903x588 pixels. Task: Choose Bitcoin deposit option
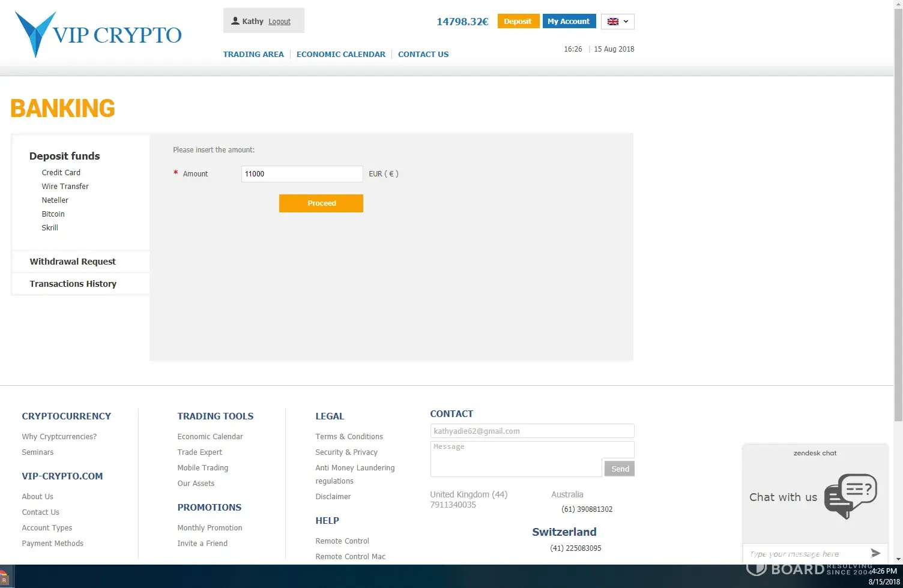tap(53, 214)
